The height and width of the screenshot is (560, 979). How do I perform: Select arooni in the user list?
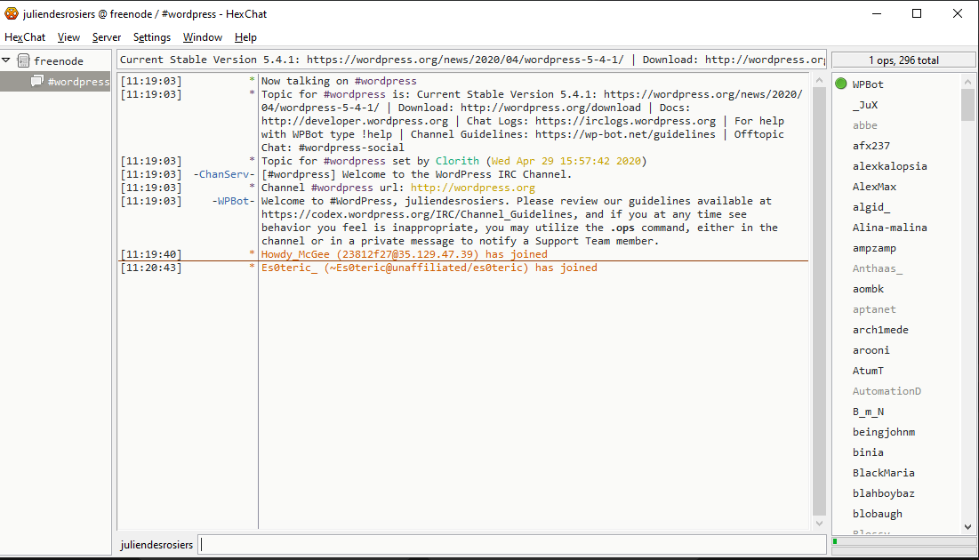(x=871, y=350)
